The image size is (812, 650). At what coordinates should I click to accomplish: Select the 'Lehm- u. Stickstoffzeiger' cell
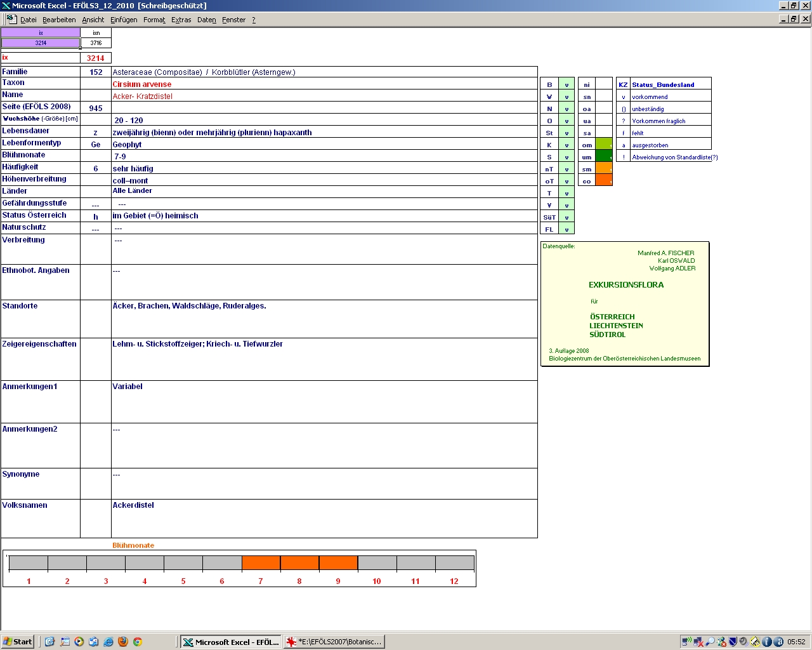pyautogui.click(x=324, y=359)
